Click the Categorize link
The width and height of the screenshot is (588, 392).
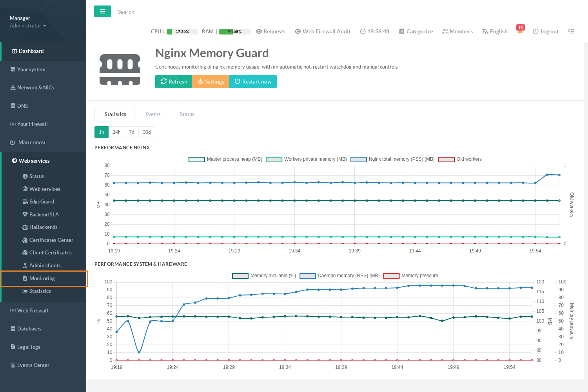(x=416, y=31)
